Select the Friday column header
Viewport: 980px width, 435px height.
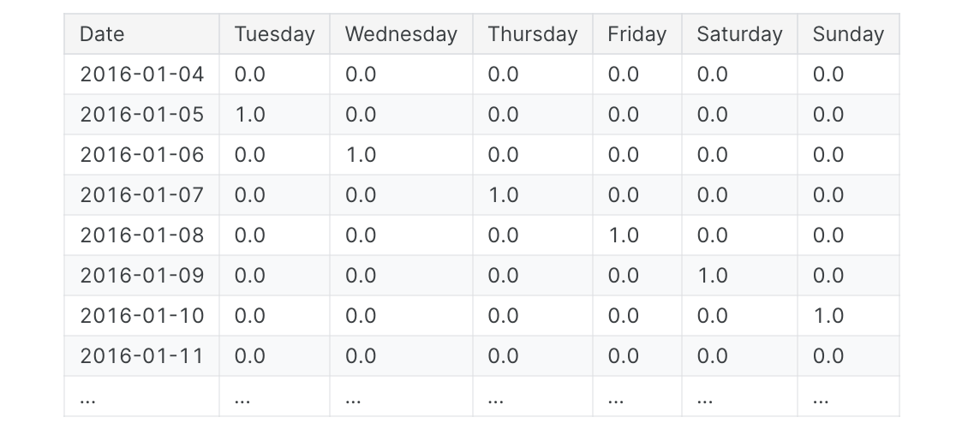pyautogui.click(x=636, y=34)
